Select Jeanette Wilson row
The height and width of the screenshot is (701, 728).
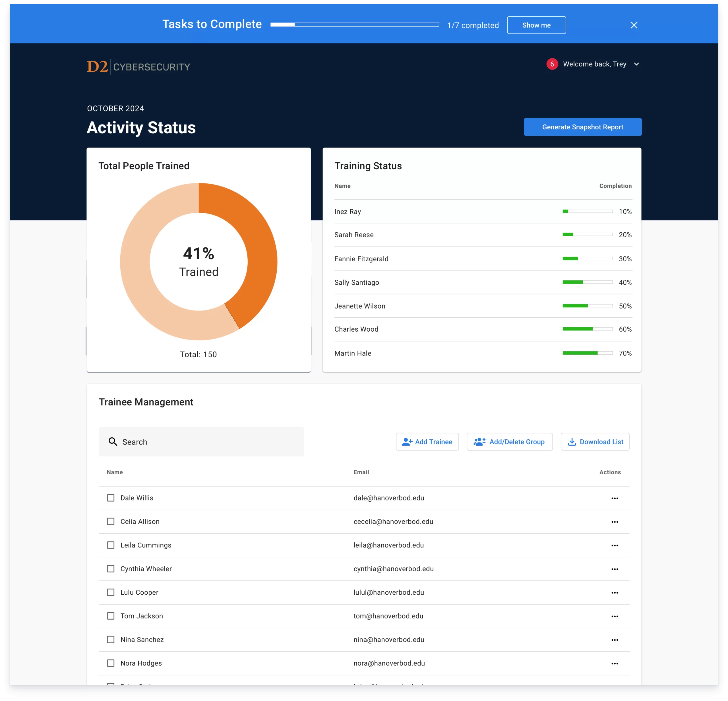click(483, 306)
